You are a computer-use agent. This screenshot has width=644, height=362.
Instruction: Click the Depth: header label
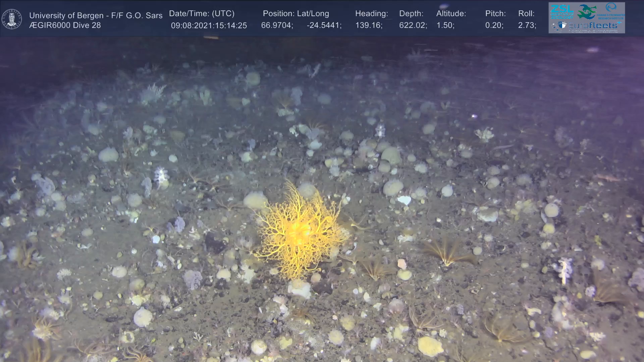click(x=411, y=13)
